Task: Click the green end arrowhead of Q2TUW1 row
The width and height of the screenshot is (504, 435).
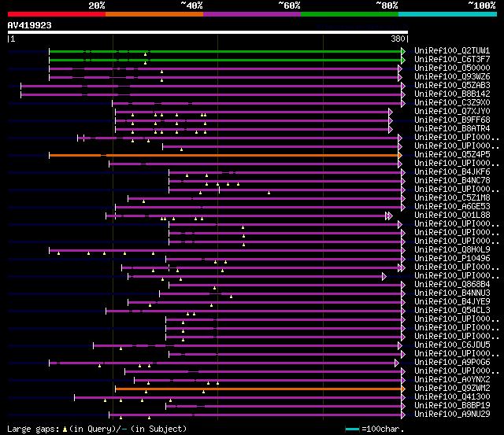Action: click(x=403, y=51)
